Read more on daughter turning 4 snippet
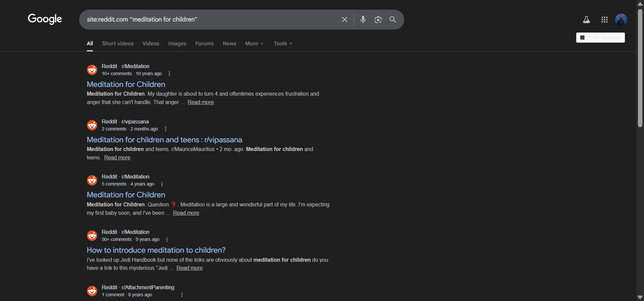Viewport: 644px width, 301px height. 201,102
